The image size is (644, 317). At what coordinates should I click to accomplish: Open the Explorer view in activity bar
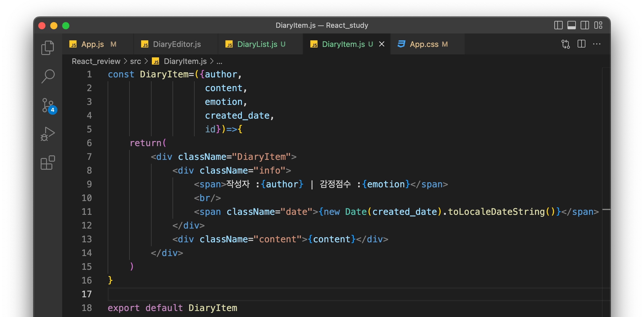point(48,48)
